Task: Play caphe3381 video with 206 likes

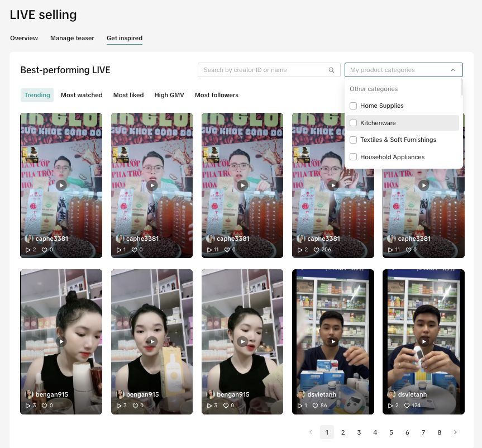Action: 333,185
